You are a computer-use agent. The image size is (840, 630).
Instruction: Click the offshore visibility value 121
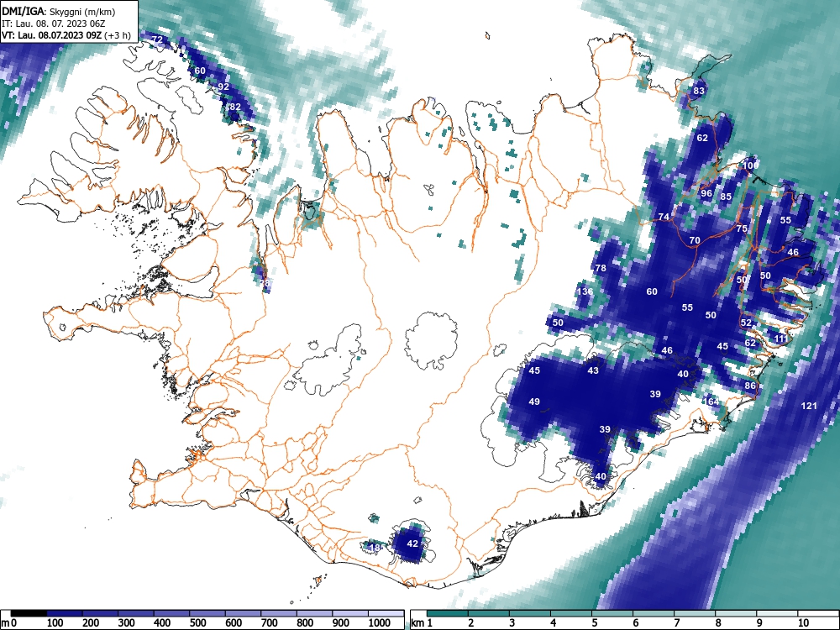coord(809,406)
